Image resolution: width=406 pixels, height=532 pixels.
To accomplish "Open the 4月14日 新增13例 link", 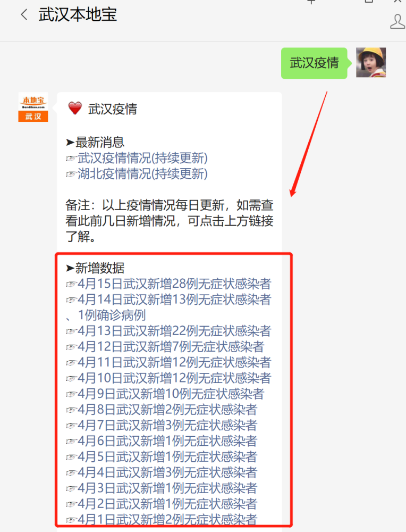I will (168, 307).
